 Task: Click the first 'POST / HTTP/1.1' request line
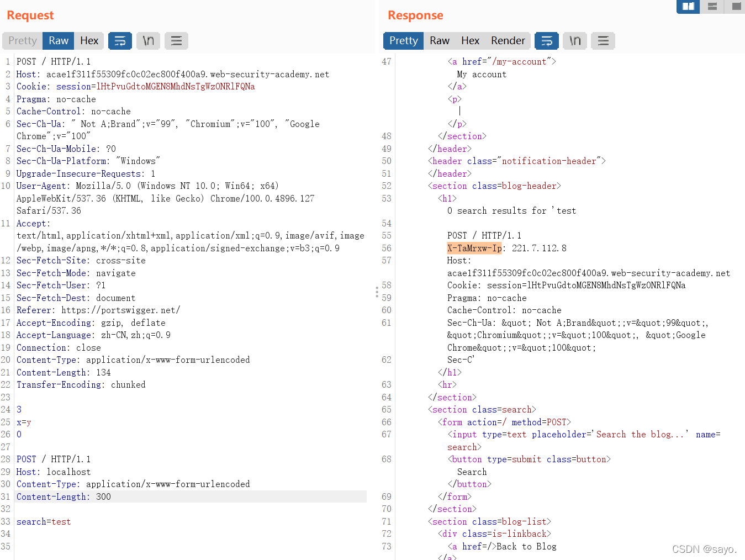[54, 61]
